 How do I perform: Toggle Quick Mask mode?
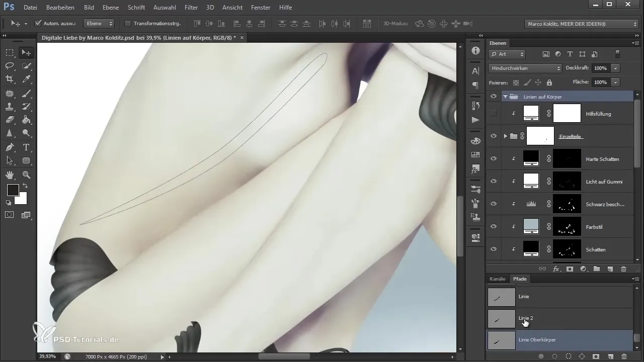coord(10,215)
